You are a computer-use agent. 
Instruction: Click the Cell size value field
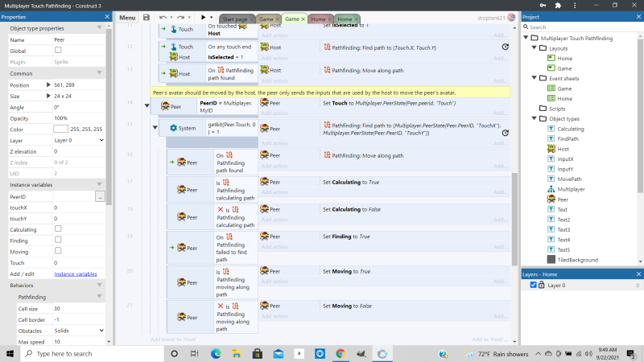tap(79, 308)
